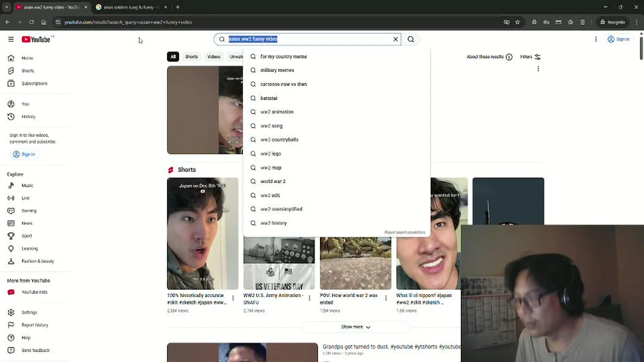The height and width of the screenshot is (362, 644).
Task: Click the sidebar Sign in button
Action: pyautogui.click(x=24, y=154)
